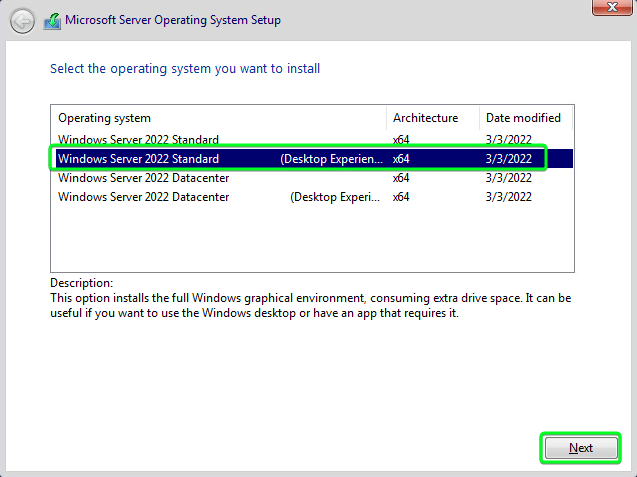Click the Architecture column header

pos(433,118)
